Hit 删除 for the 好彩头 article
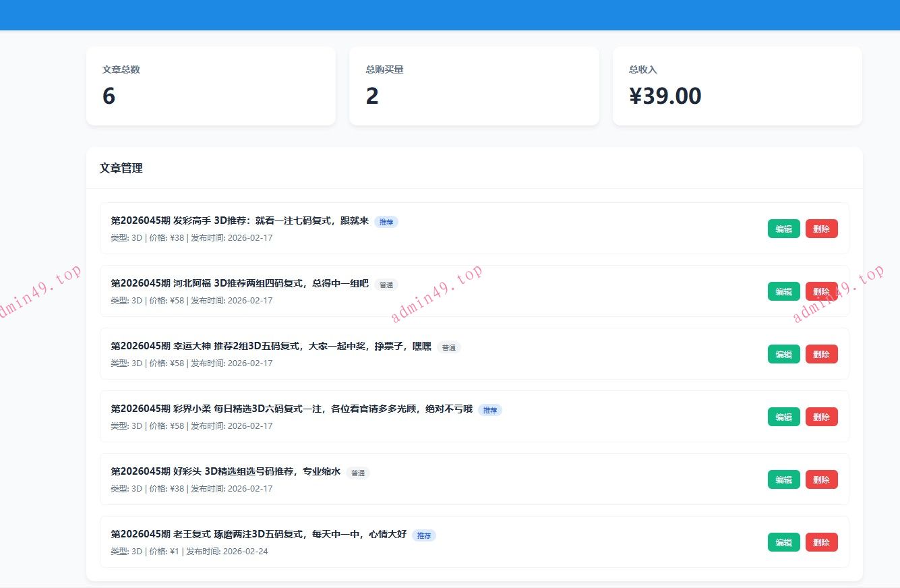 coord(821,479)
